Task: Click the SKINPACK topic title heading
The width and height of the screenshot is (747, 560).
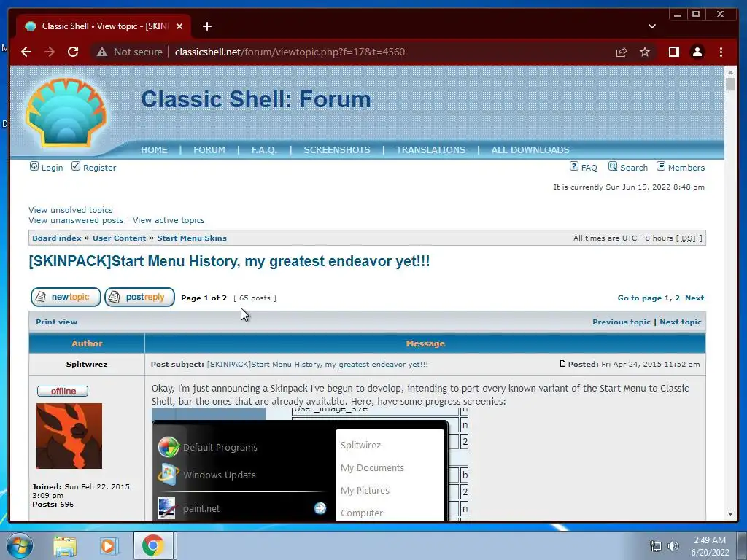Action: click(229, 262)
